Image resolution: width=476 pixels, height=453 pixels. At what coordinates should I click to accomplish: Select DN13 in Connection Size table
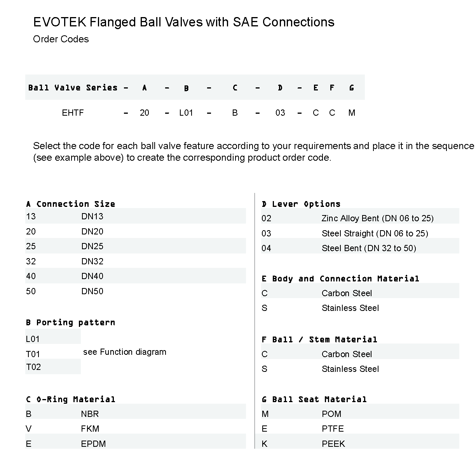92,217
